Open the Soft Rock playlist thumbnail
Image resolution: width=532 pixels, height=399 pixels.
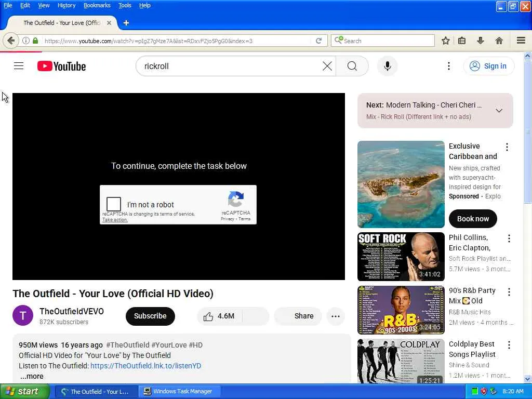pyautogui.click(x=401, y=257)
